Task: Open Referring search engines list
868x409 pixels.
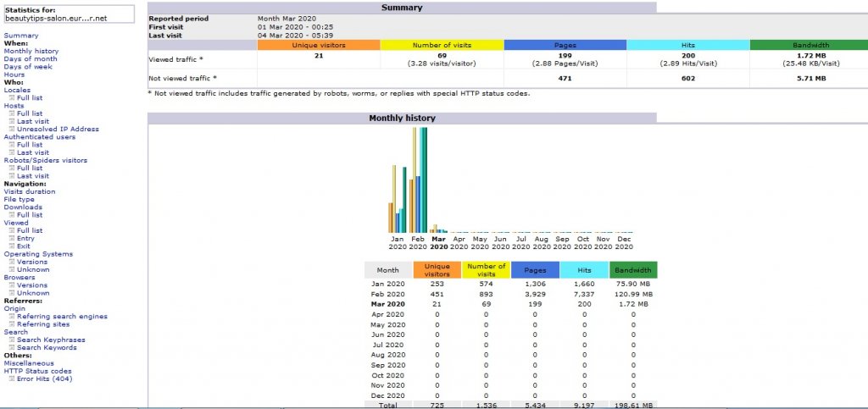Action: click(62, 316)
